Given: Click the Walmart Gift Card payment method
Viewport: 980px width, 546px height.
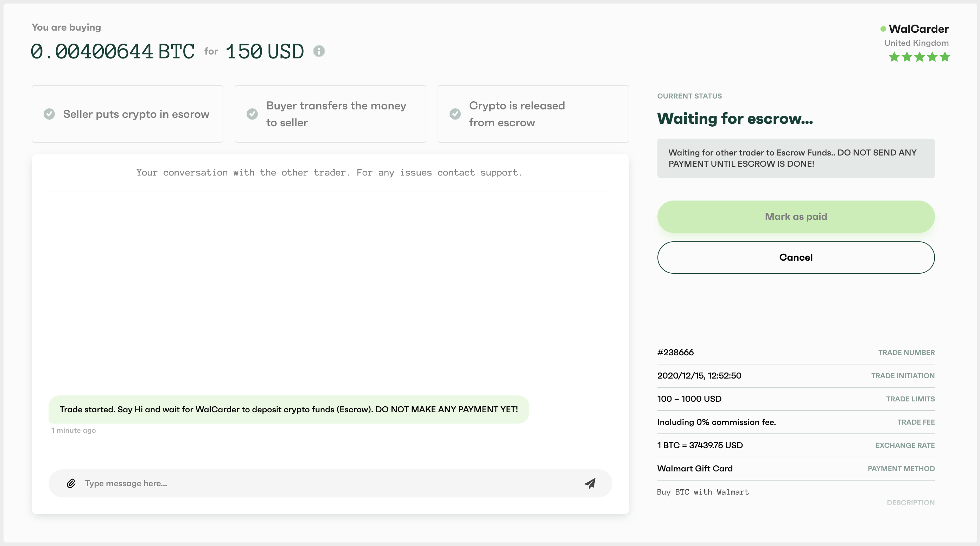Looking at the screenshot, I should click(x=695, y=469).
